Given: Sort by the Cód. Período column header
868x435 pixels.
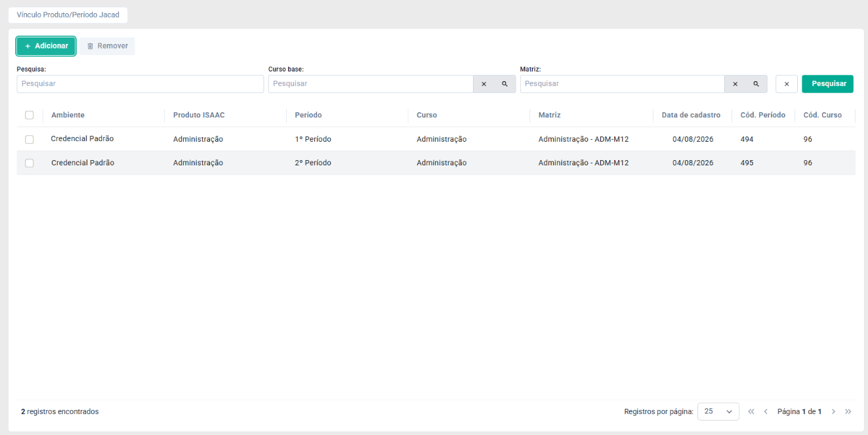Looking at the screenshot, I should [x=762, y=115].
